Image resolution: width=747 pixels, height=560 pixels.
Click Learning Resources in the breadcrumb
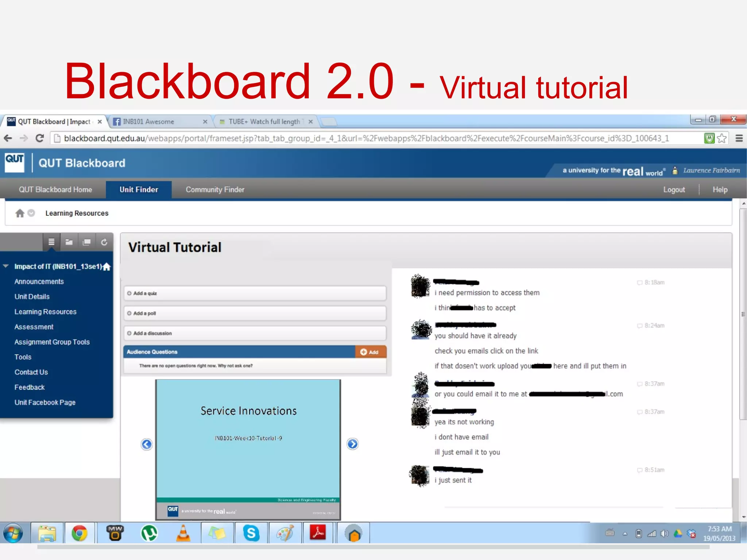77,213
